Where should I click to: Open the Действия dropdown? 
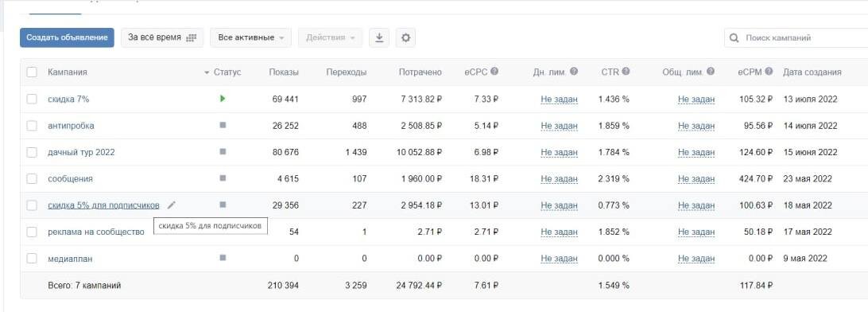pyautogui.click(x=331, y=37)
